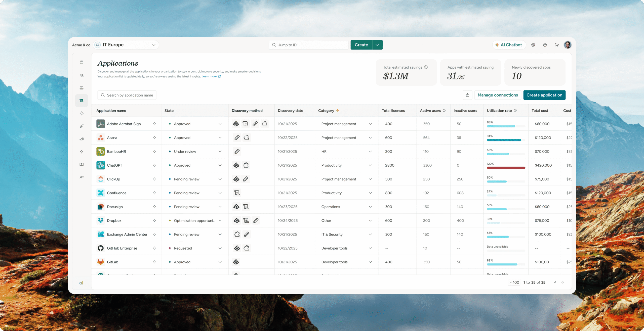Open the Category dropdown for ChatGPT row
Viewport: 644px width, 331px height.
click(346, 165)
